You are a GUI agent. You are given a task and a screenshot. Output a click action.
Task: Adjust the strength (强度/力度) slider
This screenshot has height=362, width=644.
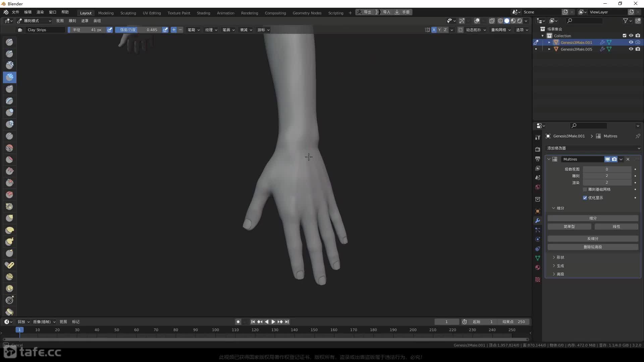click(x=139, y=30)
